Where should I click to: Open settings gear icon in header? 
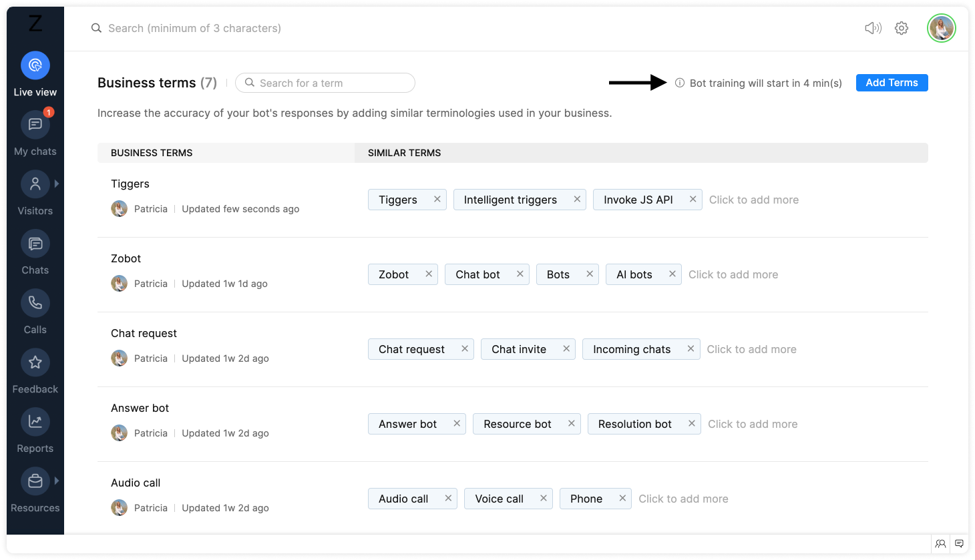902,28
